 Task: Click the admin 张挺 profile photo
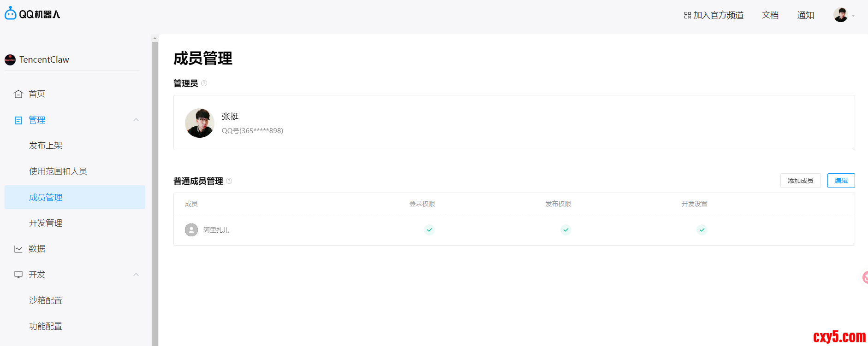(x=200, y=123)
